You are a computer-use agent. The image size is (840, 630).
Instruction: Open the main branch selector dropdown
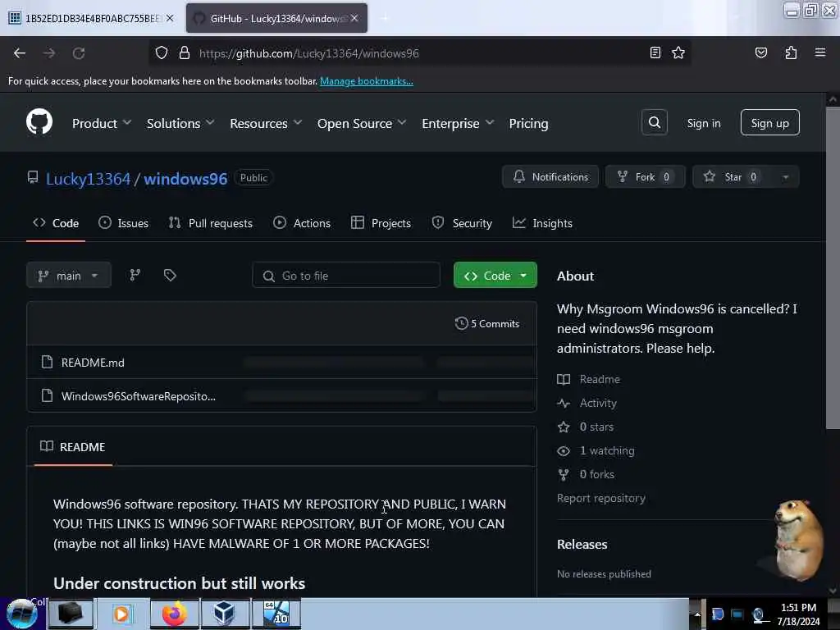69,276
